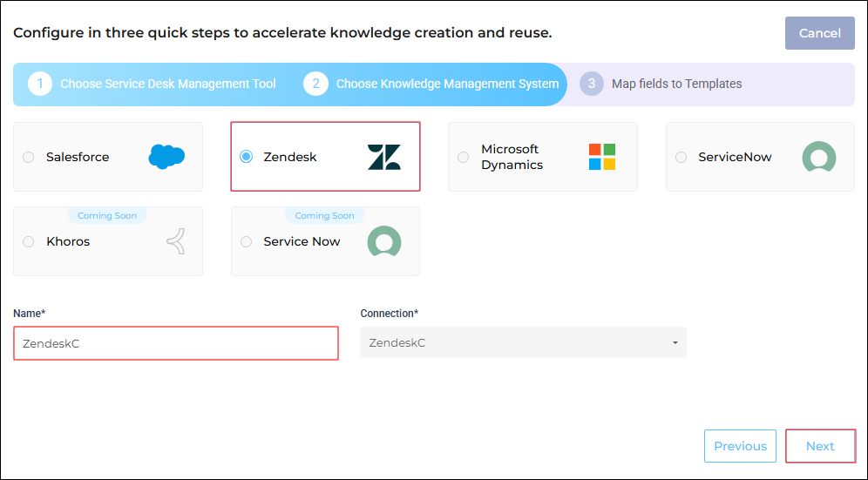Click the Name input field
The width and height of the screenshot is (868, 480).
(x=176, y=343)
